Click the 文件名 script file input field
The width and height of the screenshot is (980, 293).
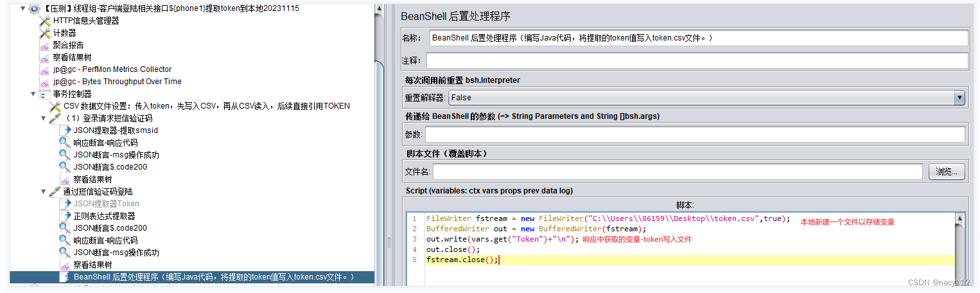pos(678,172)
